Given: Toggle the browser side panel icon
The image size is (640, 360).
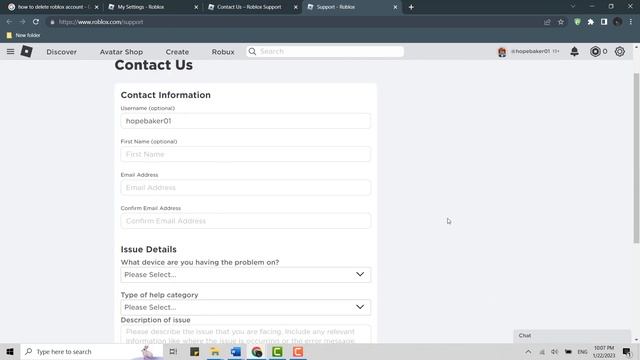Looking at the screenshot, I should (604, 22).
